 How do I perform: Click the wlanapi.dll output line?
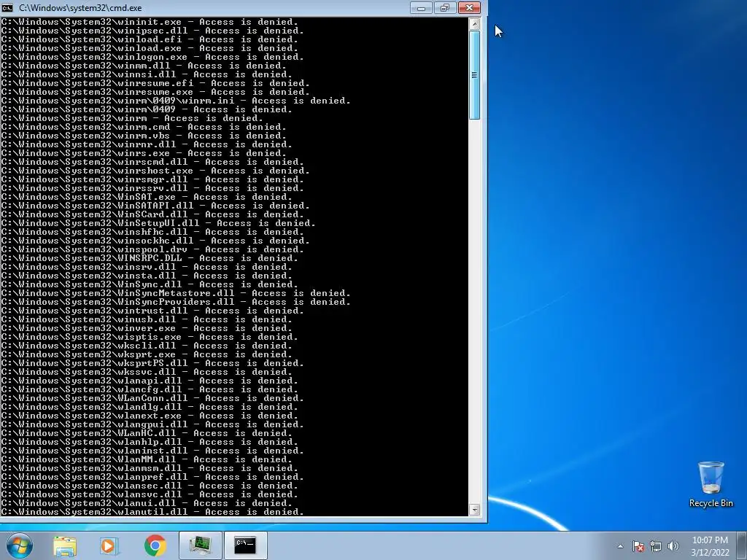tap(149, 381)
